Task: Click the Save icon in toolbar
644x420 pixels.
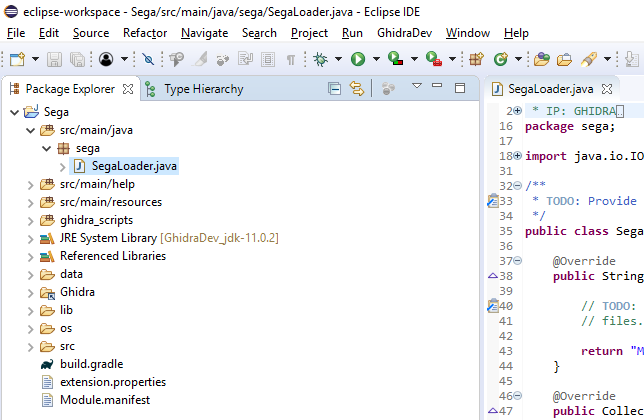Action: (54, 60)
